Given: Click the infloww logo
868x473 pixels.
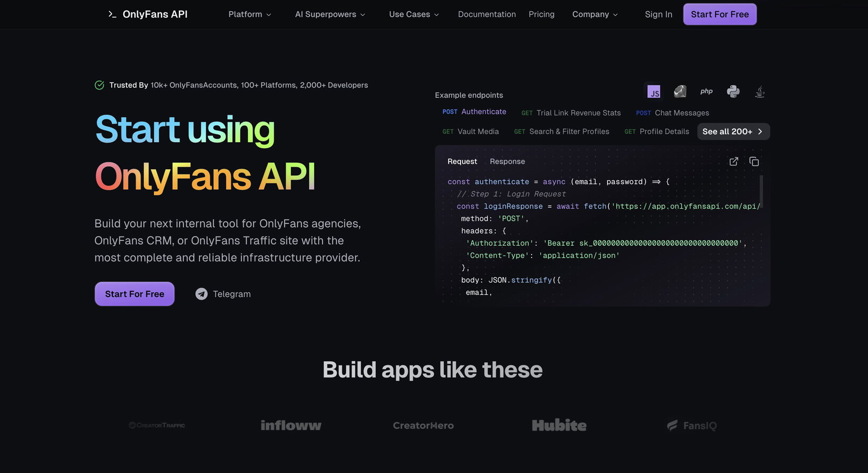Looking at the screenshot, I should pos(291,425).
